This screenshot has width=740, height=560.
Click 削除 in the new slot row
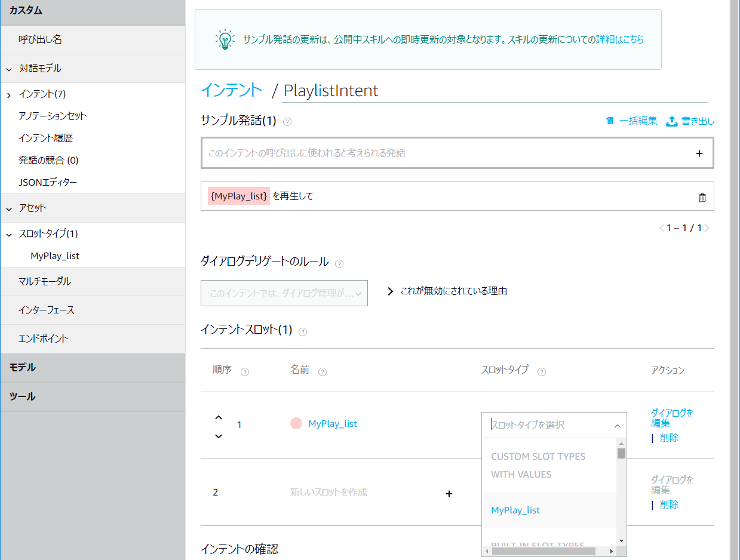click(670, 504)
